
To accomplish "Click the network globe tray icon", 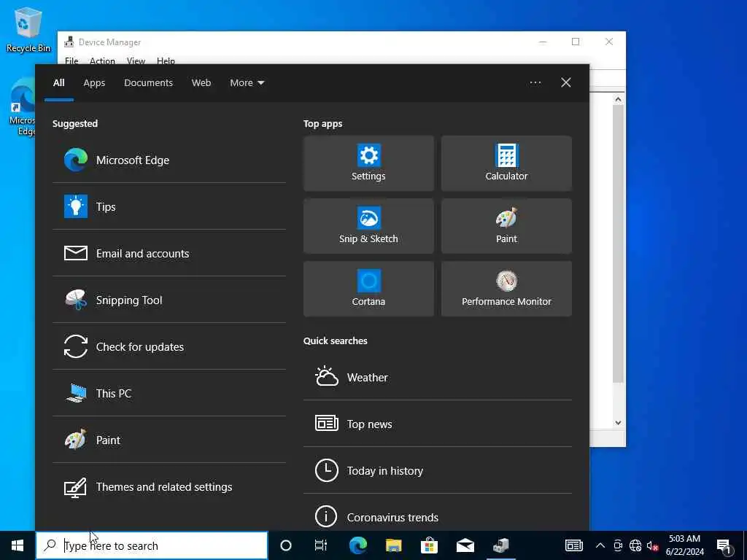I will [x=635, y=545].
